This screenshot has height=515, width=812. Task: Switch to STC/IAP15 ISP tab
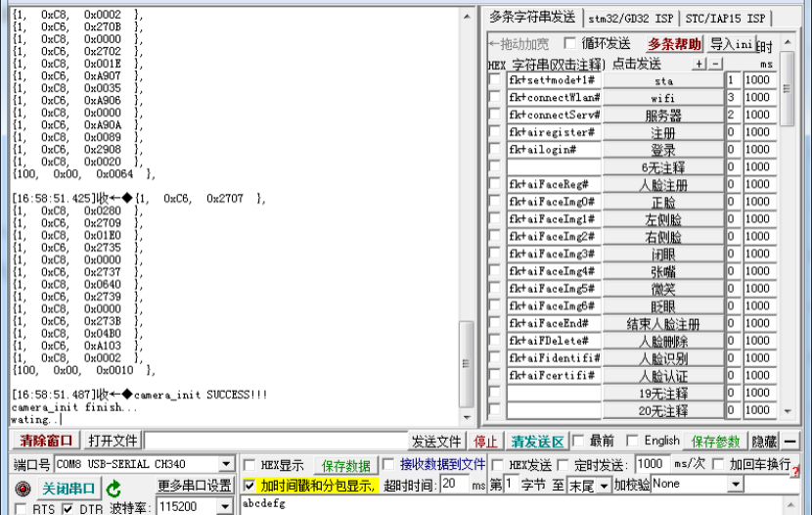725,19
